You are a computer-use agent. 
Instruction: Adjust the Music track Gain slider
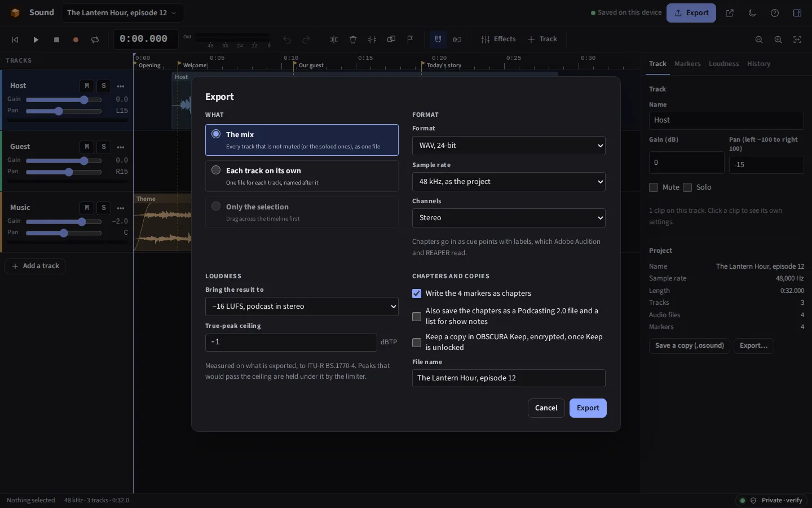(x=64, y=222)
